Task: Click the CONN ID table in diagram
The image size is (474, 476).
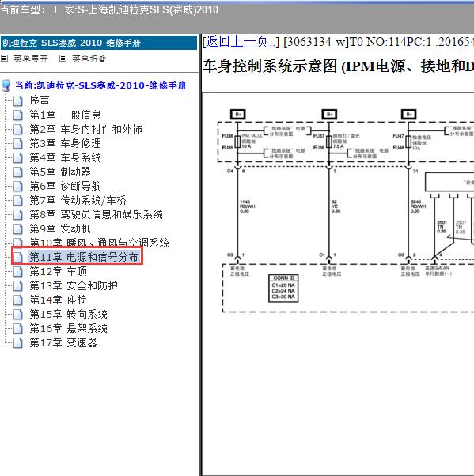Action: pos(283,289)
